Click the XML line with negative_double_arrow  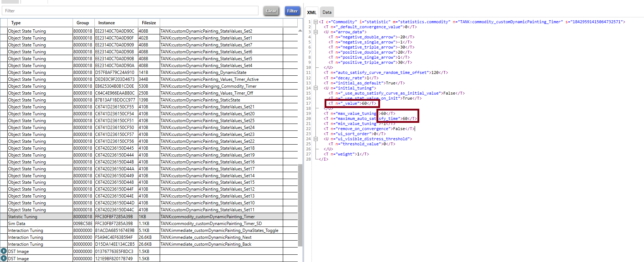point(371,37)
